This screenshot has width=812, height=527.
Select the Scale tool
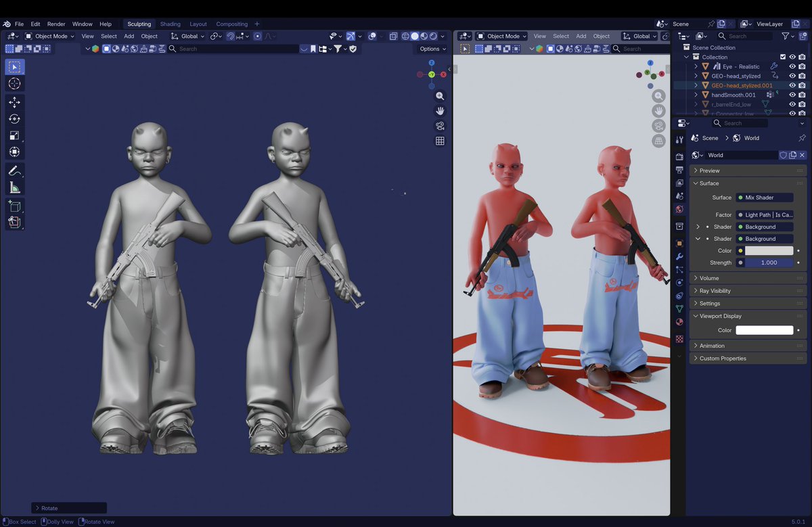pos(14,135)
